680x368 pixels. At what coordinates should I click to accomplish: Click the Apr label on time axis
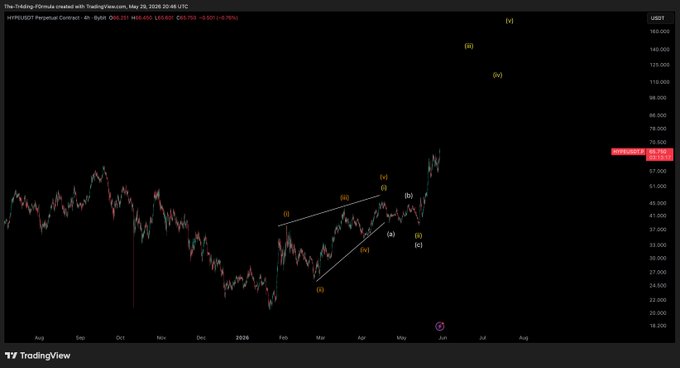(362, 338)
